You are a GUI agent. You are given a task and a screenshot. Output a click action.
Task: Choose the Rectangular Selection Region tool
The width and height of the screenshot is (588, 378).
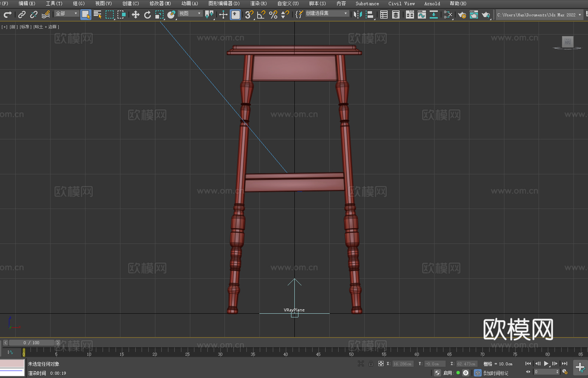110,14
